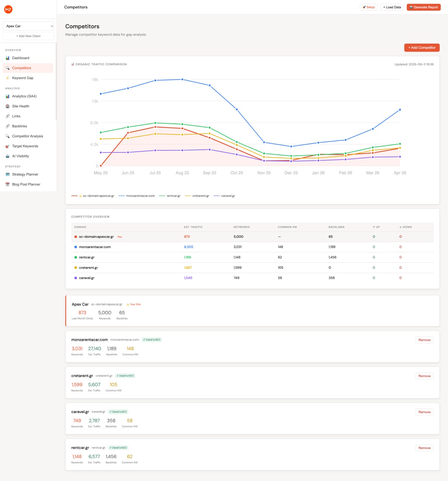The width and height of the screenshot is (448, 481).
Task: Open Blog Post Planner page
Action: 28,184
